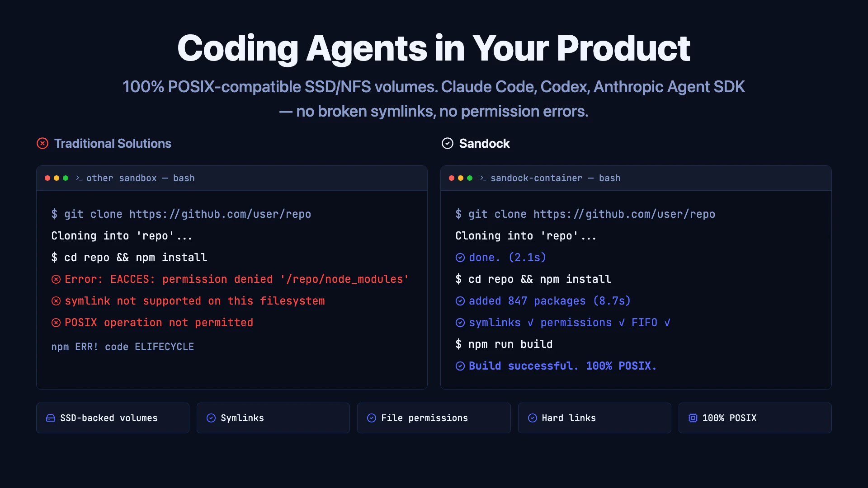The height and width of the screenshot is (488, 868).
Task: Select the Traditional Solutions heading
Action: tap(113, 143)
